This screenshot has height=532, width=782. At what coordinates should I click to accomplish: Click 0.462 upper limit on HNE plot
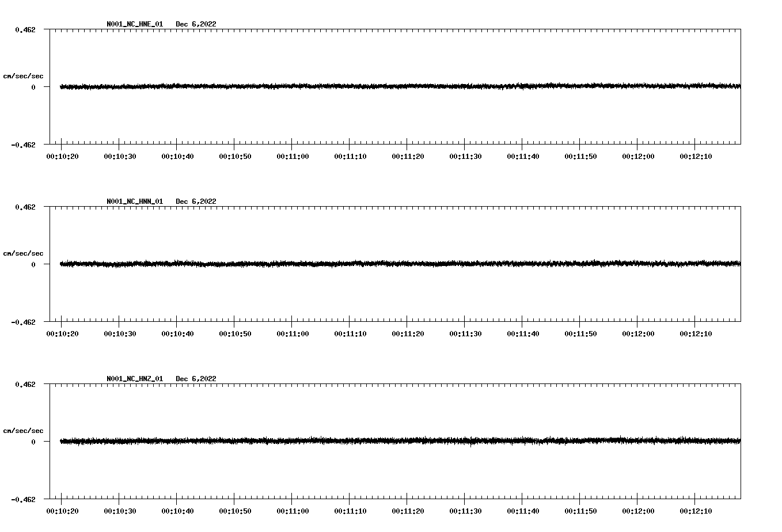25,29
